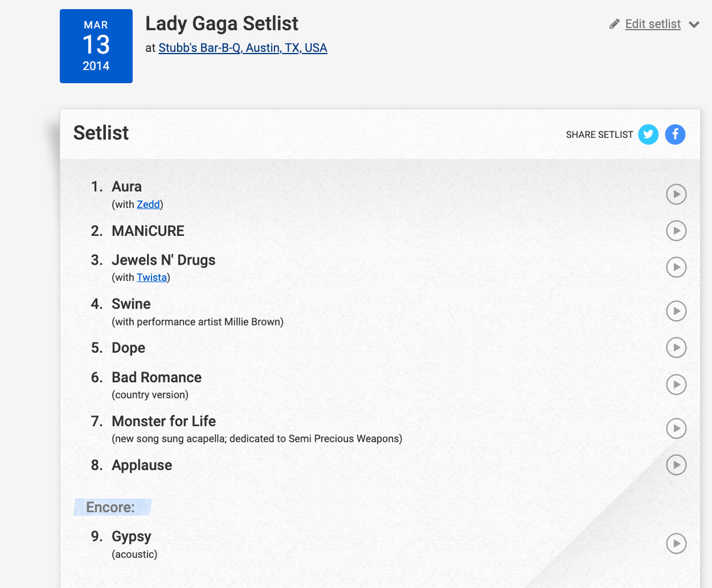Open the Edit setlist link
The width and height of the screenshot is (712, 588).
pos(653,24)
